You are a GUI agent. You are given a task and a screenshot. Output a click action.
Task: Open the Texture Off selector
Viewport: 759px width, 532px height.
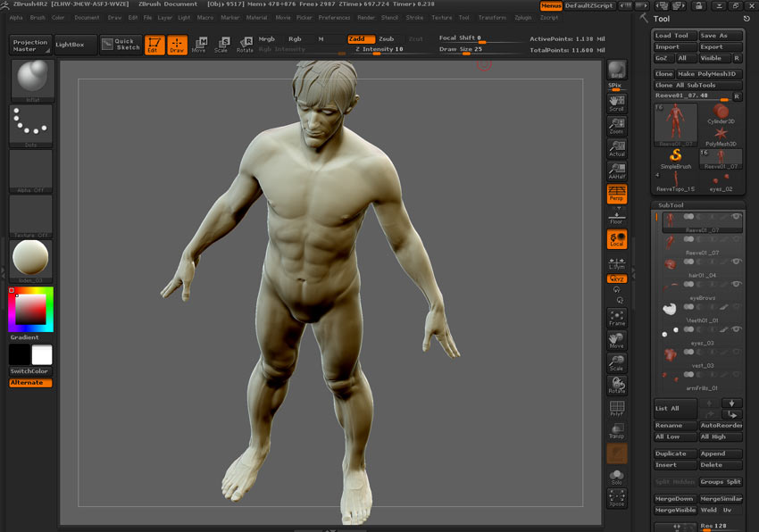tap(31, 216)
